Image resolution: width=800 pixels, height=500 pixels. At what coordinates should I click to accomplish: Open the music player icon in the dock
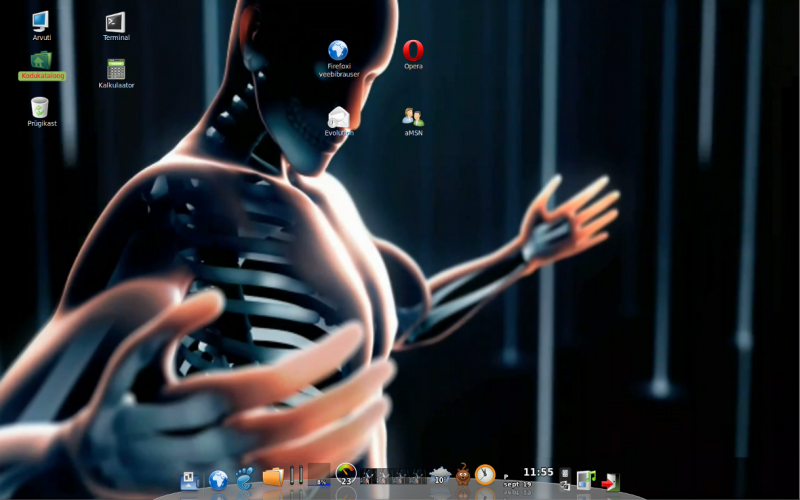586,480
